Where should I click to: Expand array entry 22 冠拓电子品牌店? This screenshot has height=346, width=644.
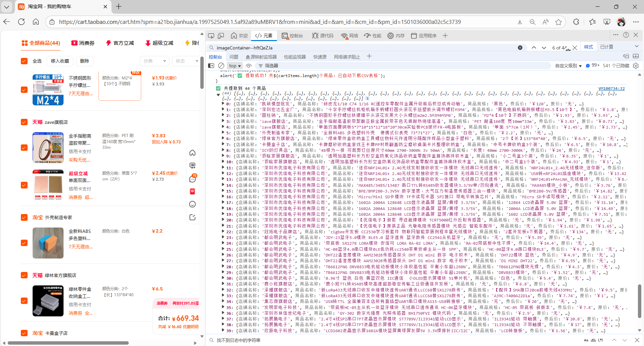223,232
